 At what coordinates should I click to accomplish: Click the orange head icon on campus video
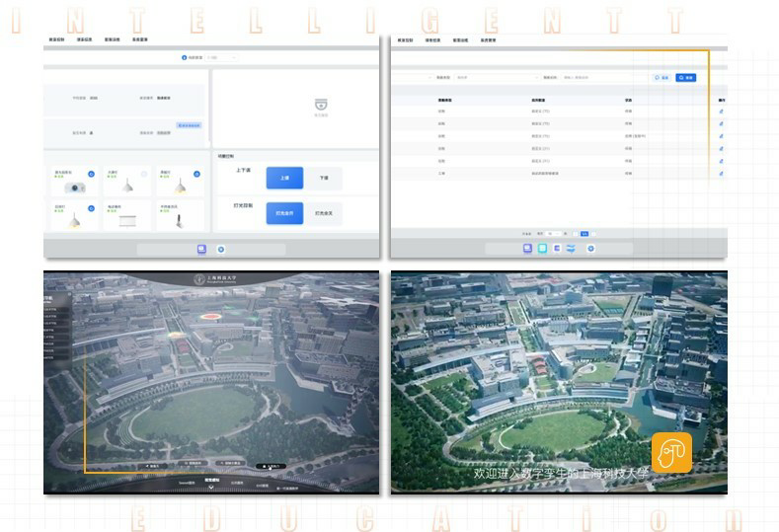coord(671,453)
